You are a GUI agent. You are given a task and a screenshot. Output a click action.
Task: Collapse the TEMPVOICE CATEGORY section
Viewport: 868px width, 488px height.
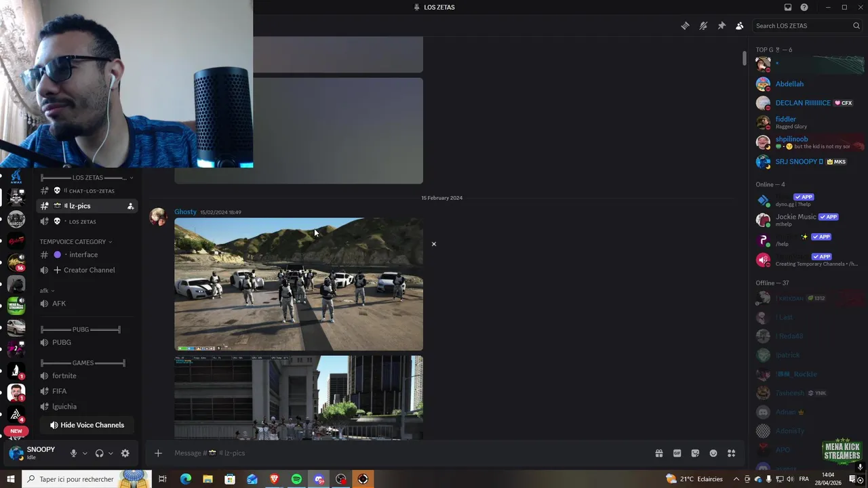click(x=75, y=242)
